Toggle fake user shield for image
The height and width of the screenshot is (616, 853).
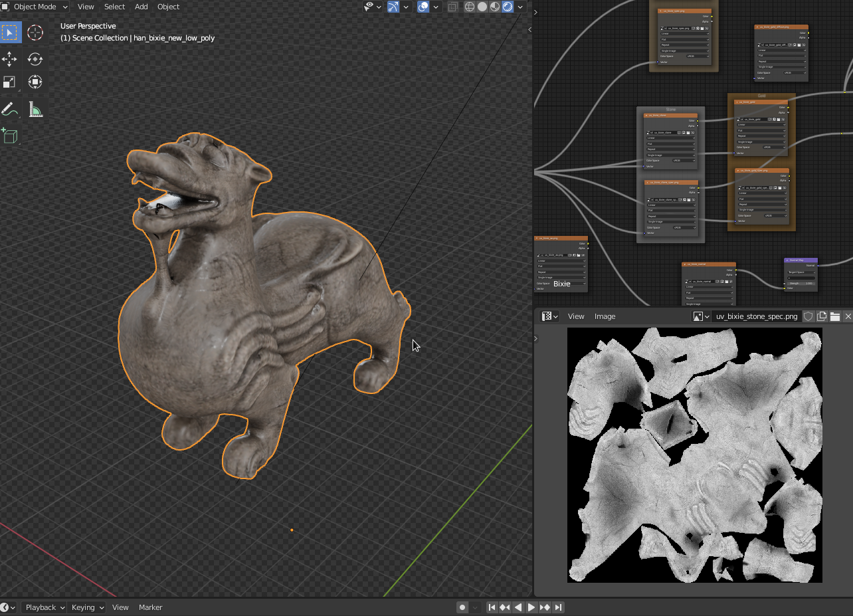[808, 316]
